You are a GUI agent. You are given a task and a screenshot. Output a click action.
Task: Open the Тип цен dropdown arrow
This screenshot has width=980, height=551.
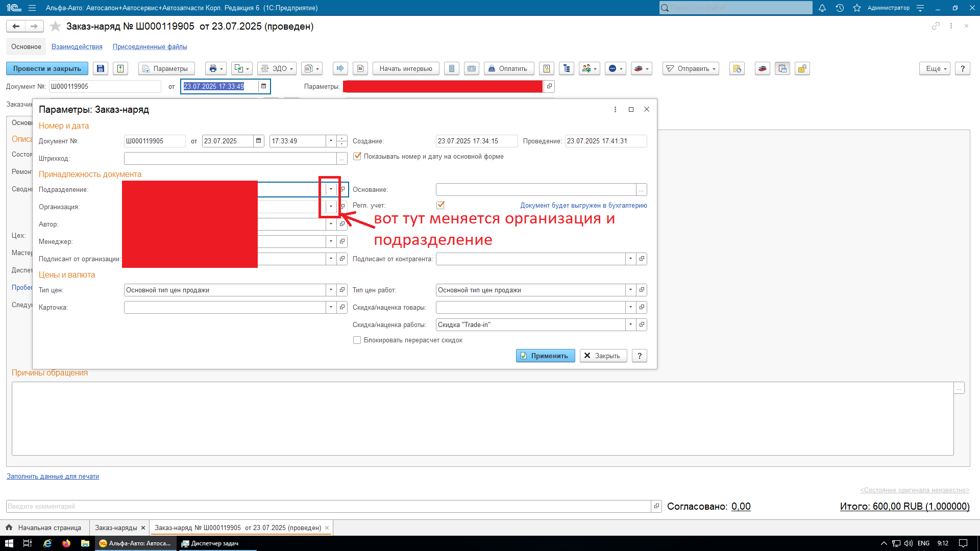click(331, 290)
